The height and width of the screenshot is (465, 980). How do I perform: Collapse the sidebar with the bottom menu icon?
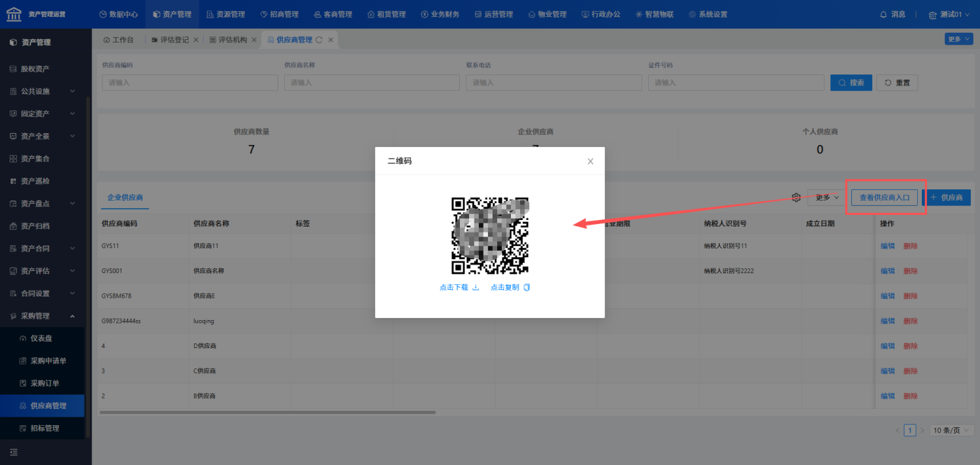[x=14, y=452]
